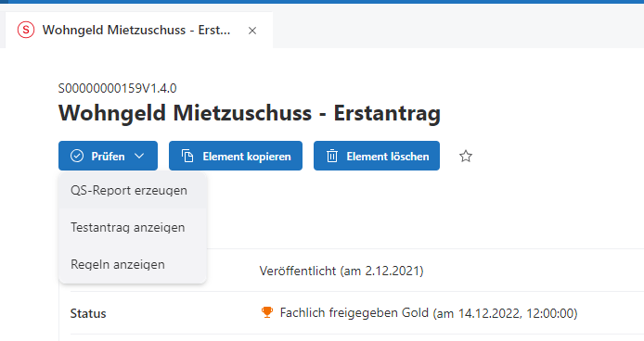Collapse the Prüfen dropdown chevron
644x341 pixels.
click(139, 156)
